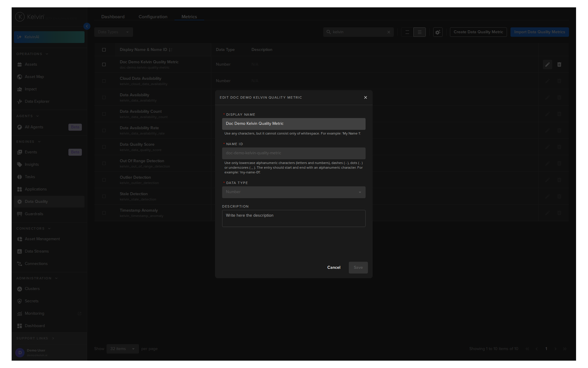Check the Data Availability Count row checkbox

point(104,114)
